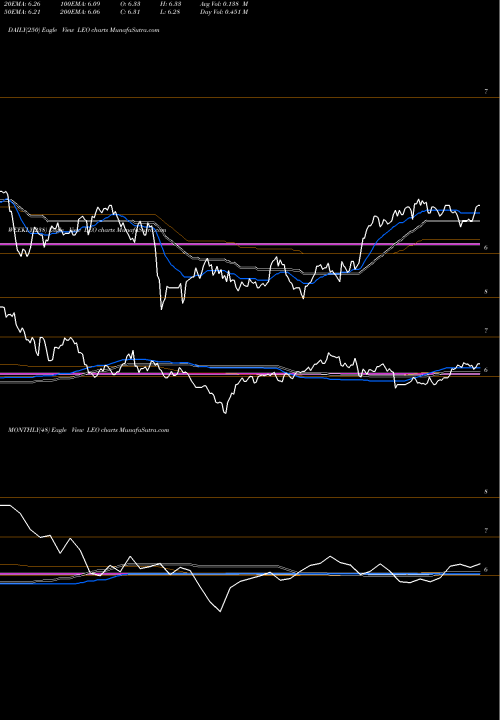This screenshot has width=500, height=720.
Task: Click the 6 price label on monthly chart
Action: tap(486, 570)
